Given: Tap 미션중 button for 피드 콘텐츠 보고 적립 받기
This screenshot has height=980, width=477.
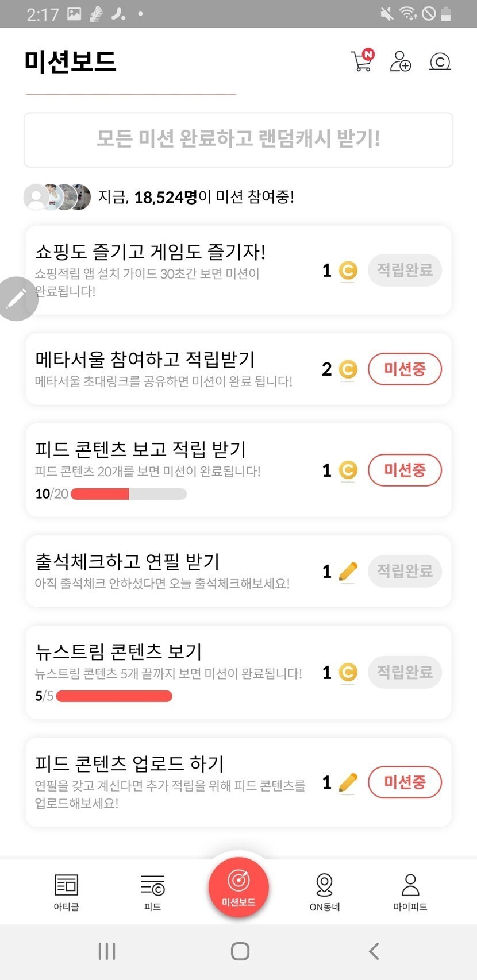Looking at the screenshot, I should coord(405,470).
